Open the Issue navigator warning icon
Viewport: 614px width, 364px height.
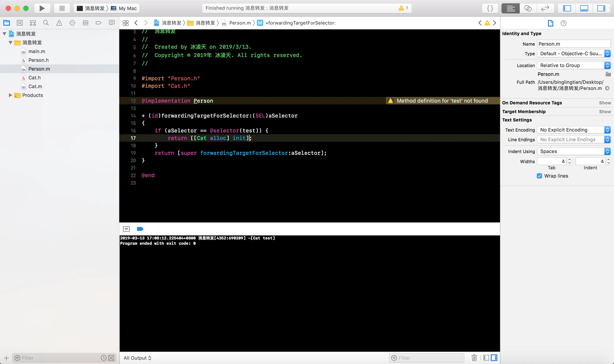coord(59,23)
